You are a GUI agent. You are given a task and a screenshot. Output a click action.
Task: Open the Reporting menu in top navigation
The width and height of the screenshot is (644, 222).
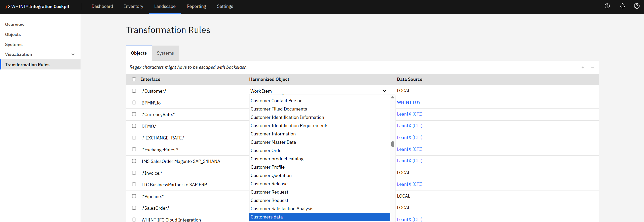pos(196,6)
